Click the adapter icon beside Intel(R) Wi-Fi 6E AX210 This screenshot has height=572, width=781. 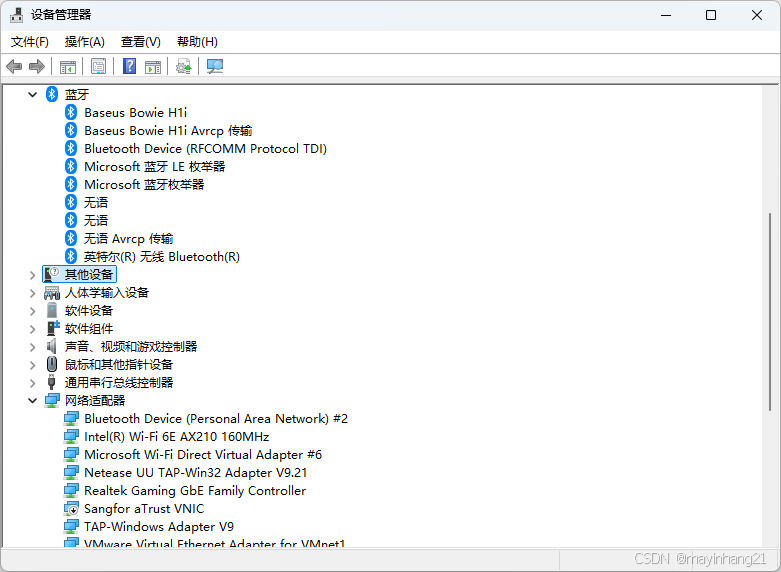point(71,436)
